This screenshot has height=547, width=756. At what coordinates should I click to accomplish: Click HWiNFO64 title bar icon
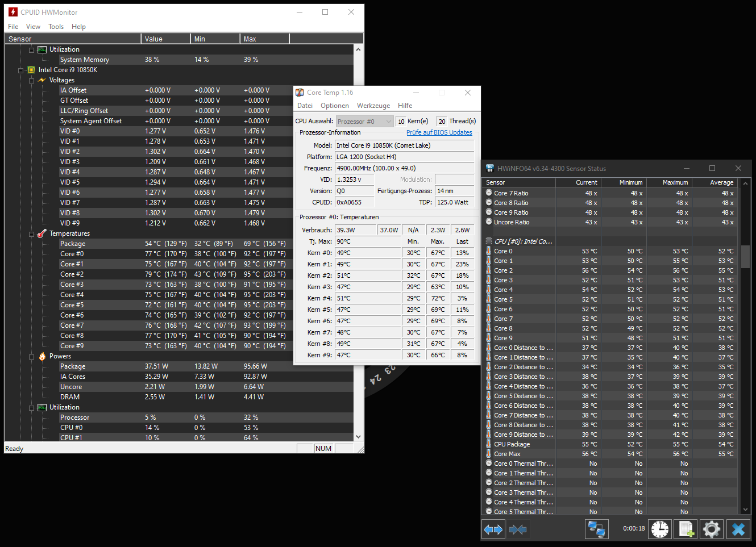tap(490, 168)
